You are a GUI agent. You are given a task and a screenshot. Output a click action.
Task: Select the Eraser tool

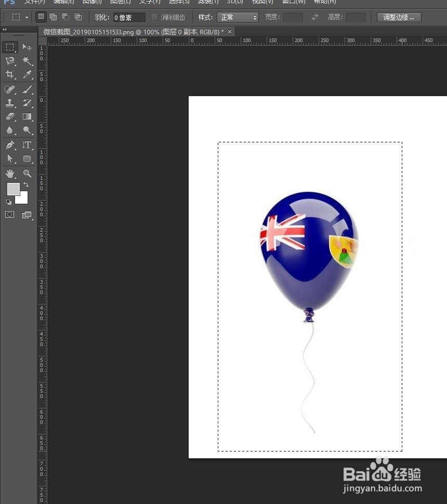(x=10, y=116)
